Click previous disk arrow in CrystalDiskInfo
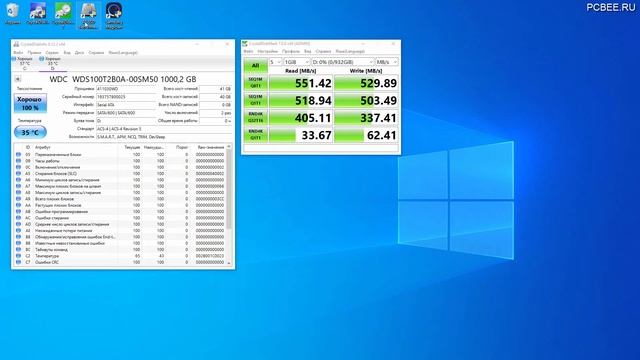Image resolution: width=640 pixels, height=360 pixels. point(18,79)
